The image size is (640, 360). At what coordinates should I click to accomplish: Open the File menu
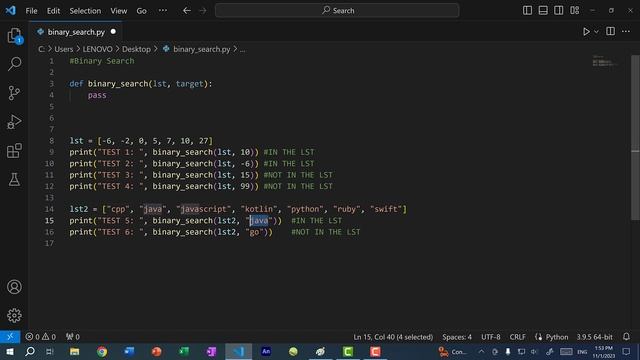pyautogui.click(x=31, y=11)
